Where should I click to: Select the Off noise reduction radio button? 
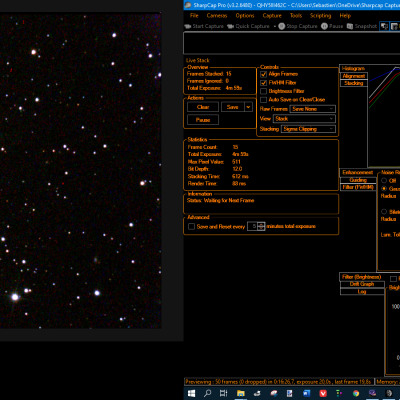pyautogui.click(x=384, y=180)
